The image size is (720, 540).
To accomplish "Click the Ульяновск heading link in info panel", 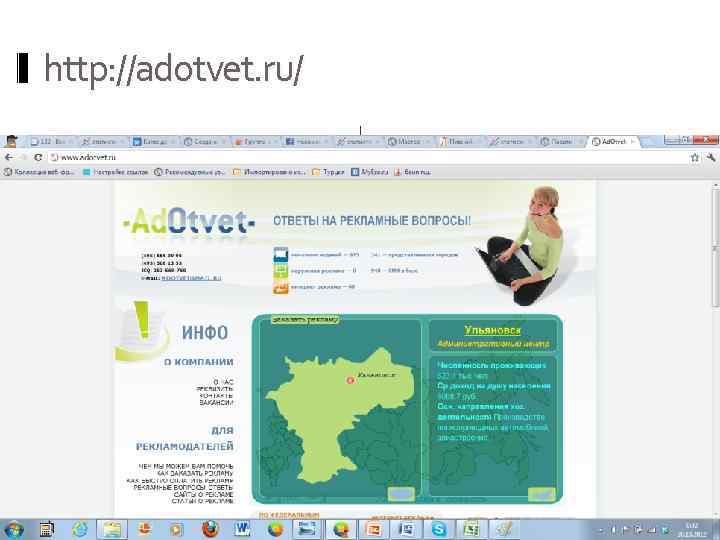I will [x=493, y=330].
